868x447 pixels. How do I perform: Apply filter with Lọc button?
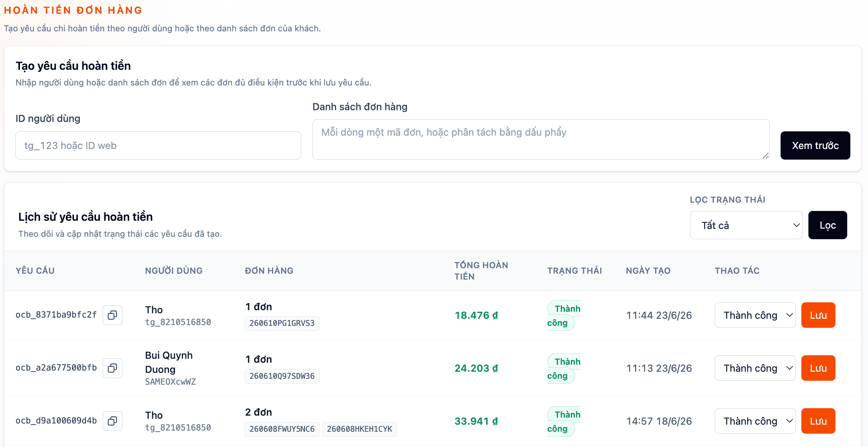tap(828, 225)
